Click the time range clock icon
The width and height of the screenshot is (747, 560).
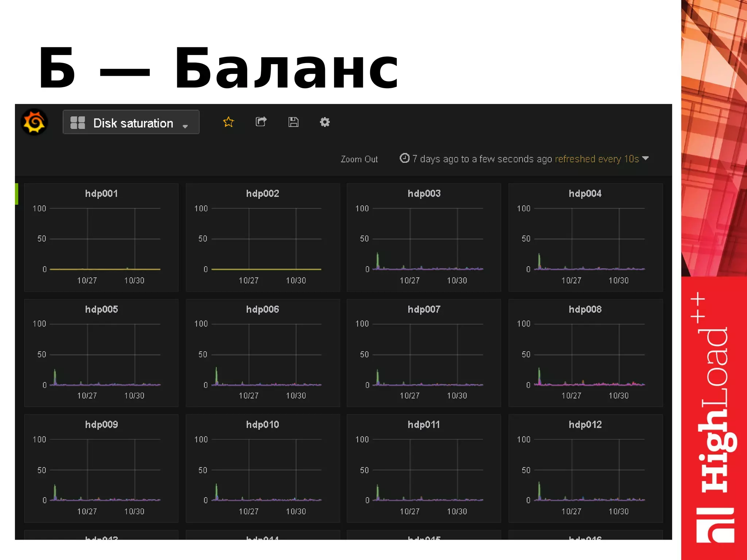(x=405, y=158)
